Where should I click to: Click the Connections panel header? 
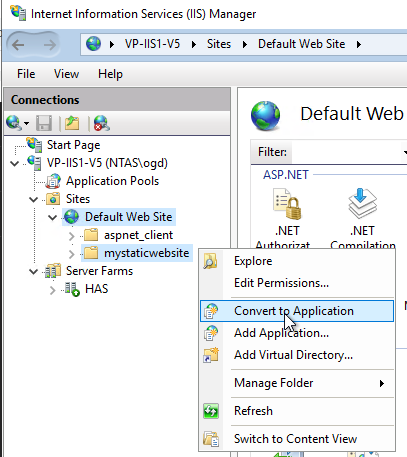(117, 100)
